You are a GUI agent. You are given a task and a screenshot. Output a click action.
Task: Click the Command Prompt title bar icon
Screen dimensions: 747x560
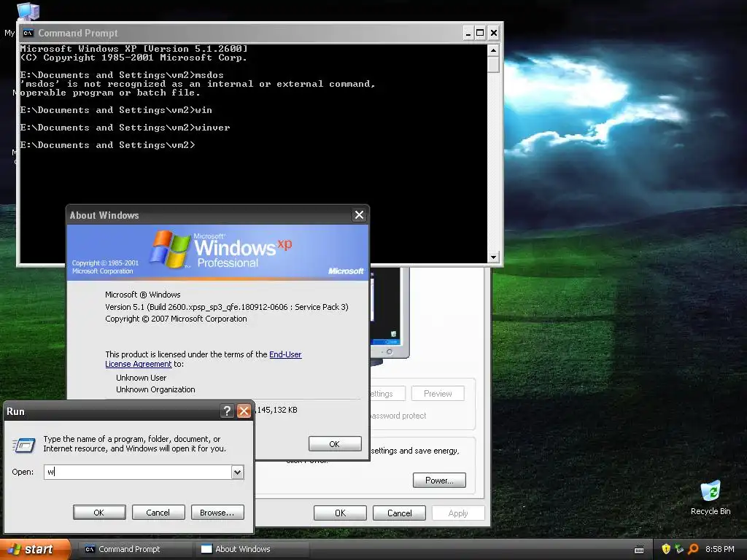28,33
